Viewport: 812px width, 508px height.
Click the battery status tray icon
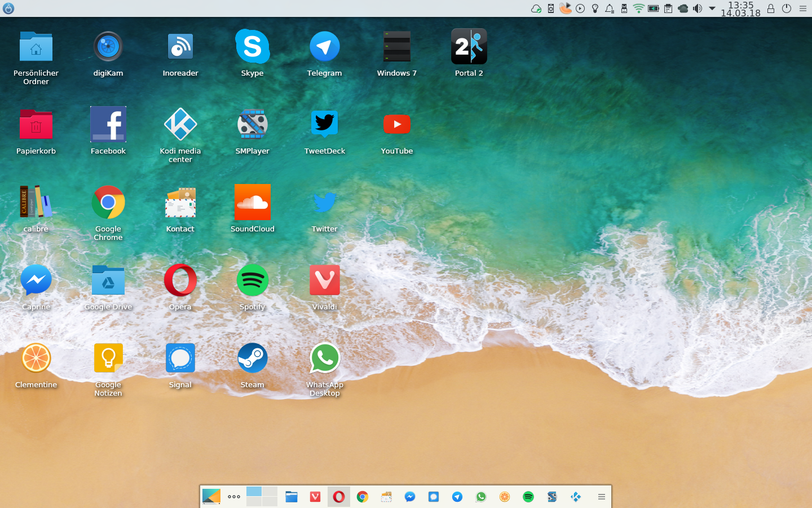click(x=654, y=8)
